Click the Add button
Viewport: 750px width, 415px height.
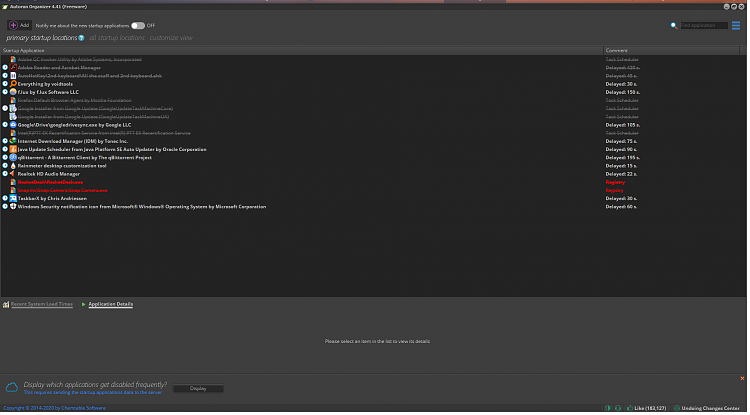[20, 25]
